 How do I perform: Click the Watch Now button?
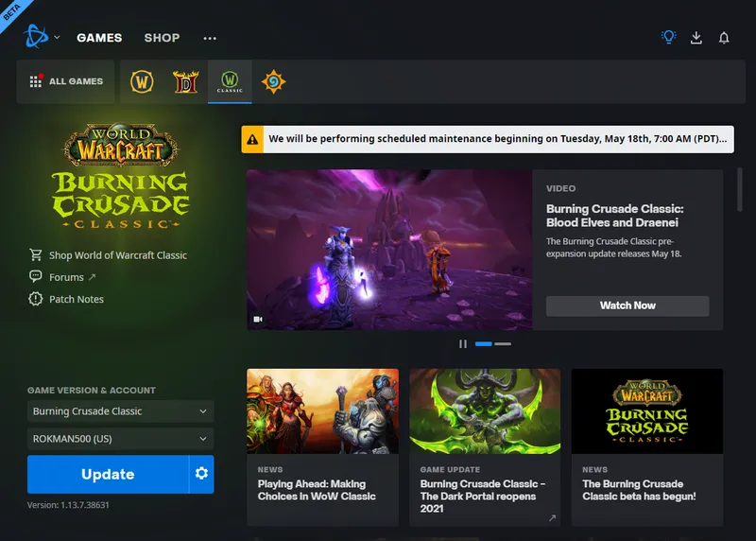click(x=627, y=305)
